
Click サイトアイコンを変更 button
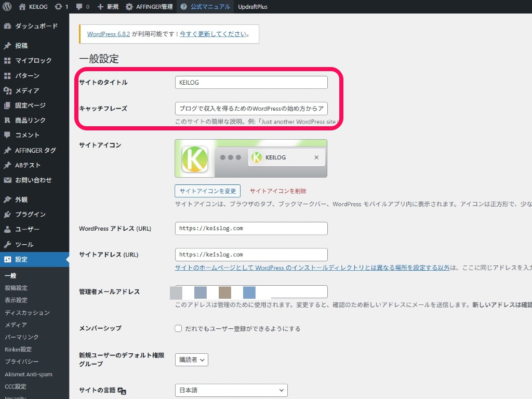[x=208, y=191]
